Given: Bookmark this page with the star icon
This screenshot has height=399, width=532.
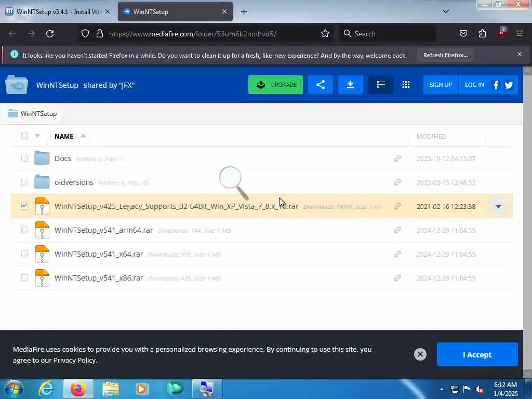Looking at the screenshot, I should [325, 34].
